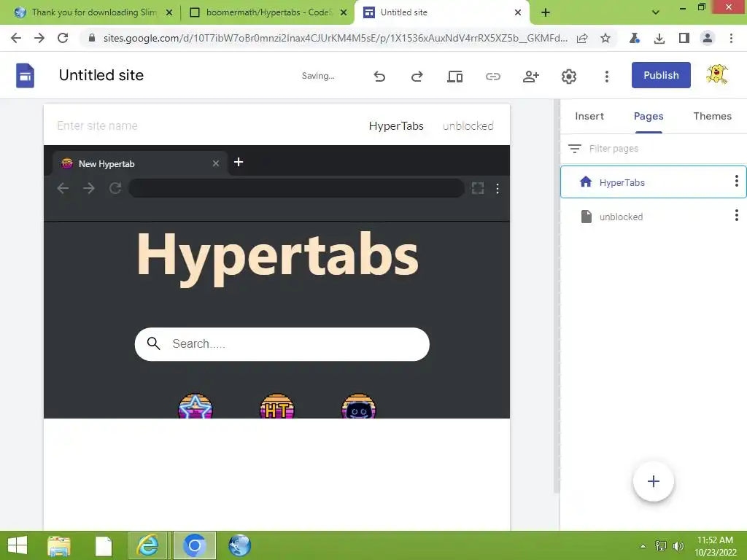Image resolution: width=747 pixels, height=560 pixels.
Task: Switch to the Pages tab
Action: click(x=649, y=116)
